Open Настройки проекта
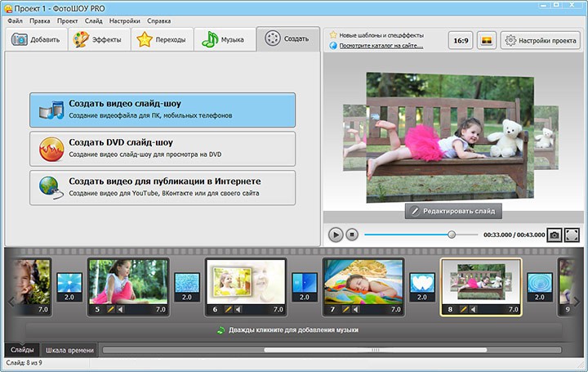Screen dimensions: 588x372 (x=541, y=40)
